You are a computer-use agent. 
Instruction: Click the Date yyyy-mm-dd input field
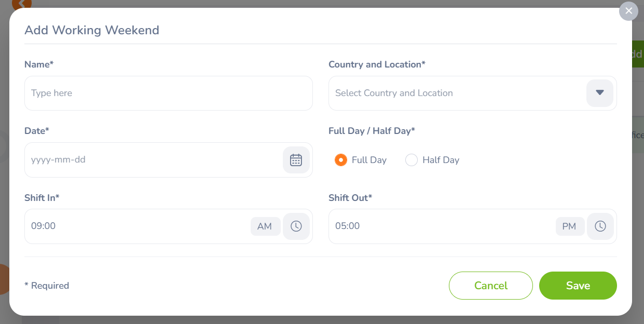153,160
